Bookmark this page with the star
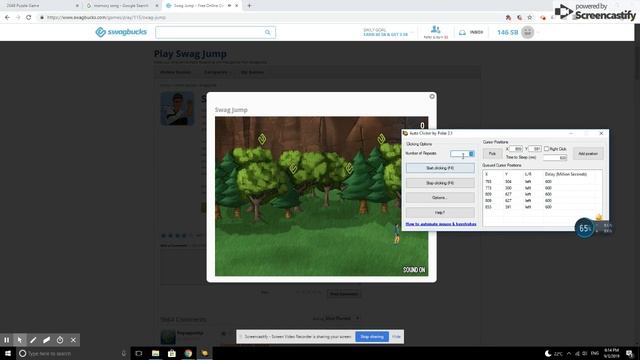 pyautogui.click(x=530, y=18)
